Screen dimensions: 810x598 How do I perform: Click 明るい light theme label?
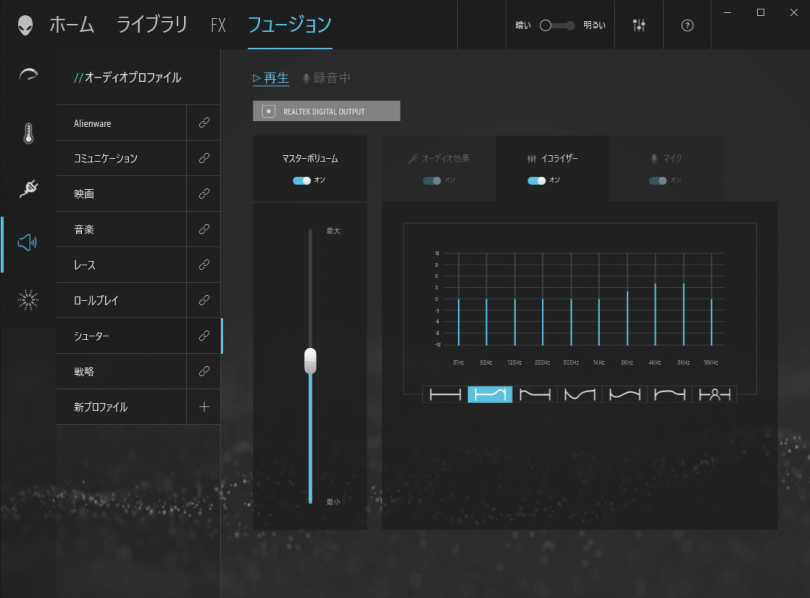(594, 25)
